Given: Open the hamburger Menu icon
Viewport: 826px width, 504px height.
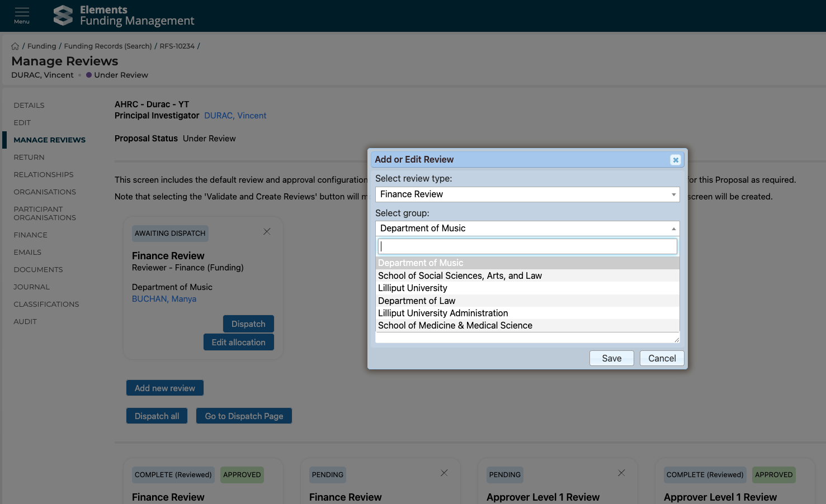Looking at the screenshot, I should [22, 15].
